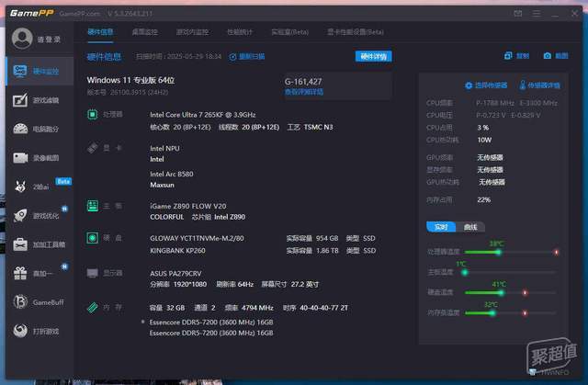Click the user avatar login icon
Screen dimensions: 588x385
point(22,39)
